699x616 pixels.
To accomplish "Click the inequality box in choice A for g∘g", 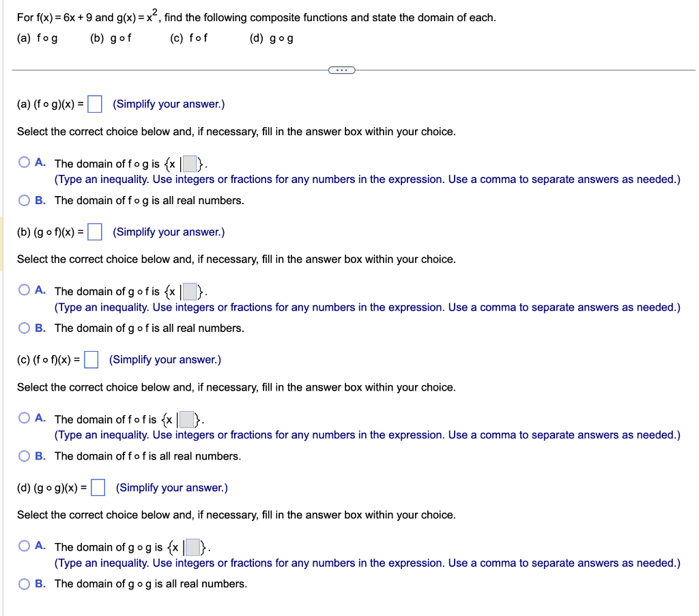I will (191, 546).
